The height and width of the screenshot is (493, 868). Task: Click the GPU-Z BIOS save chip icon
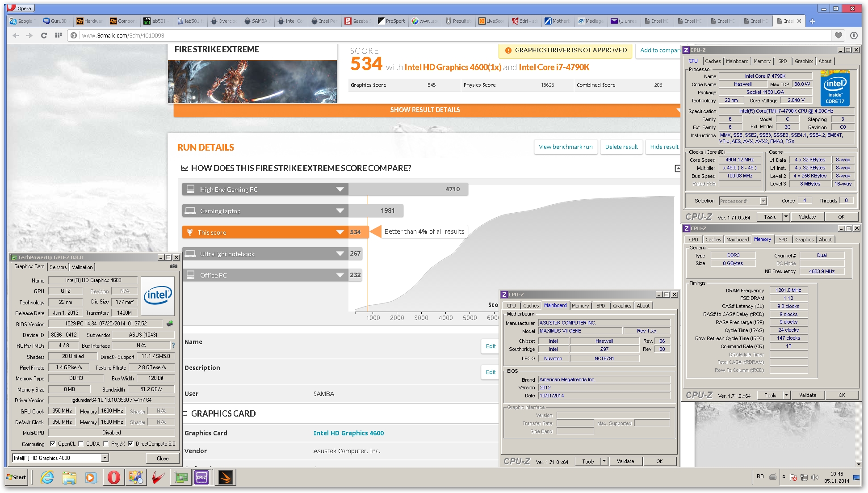click(x=170, y=323)
